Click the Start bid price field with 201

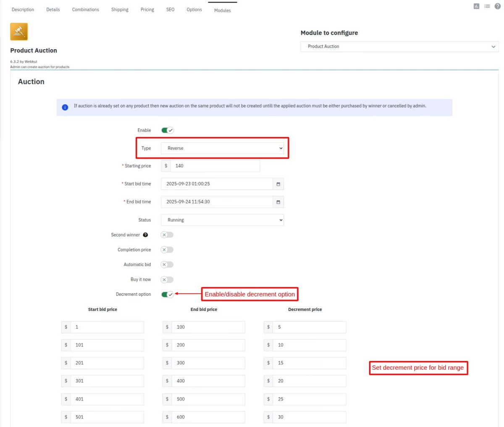point(107,363)
